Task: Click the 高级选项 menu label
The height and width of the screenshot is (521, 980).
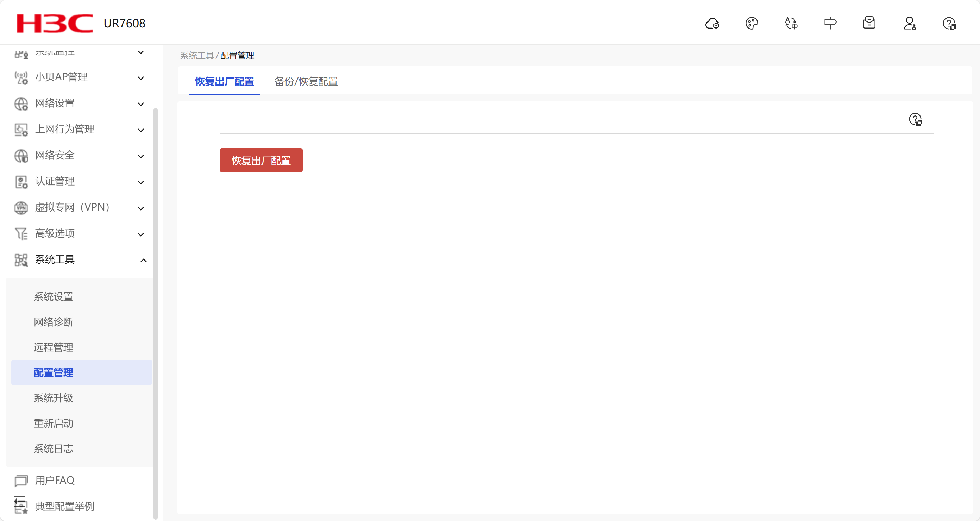Action: [x=55, y=233]
